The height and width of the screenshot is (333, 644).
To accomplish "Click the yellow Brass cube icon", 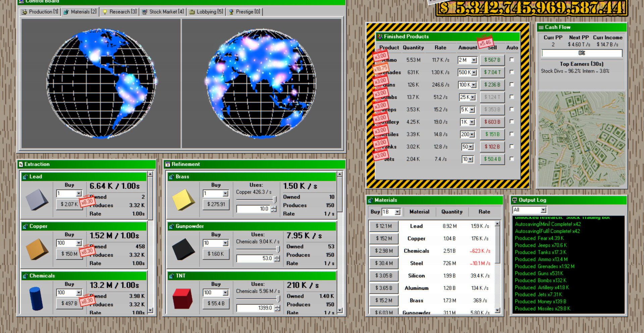I will pos(183,199).
